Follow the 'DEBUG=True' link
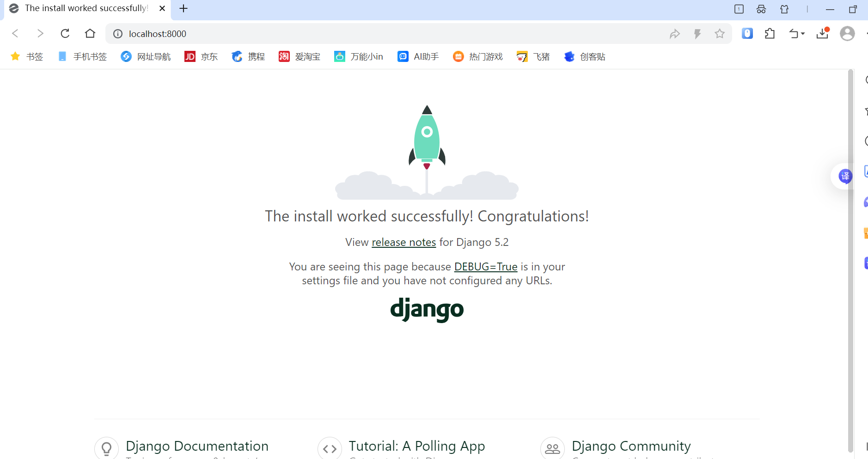 [x=486, y=267]
